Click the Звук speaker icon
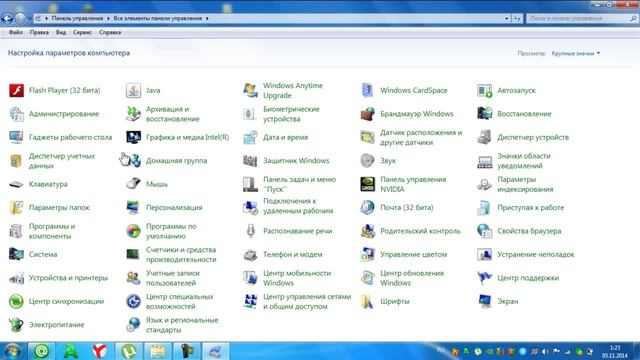The width and height of the screenshot is (640, 360). pyautogui.click(x=367, y=160)
